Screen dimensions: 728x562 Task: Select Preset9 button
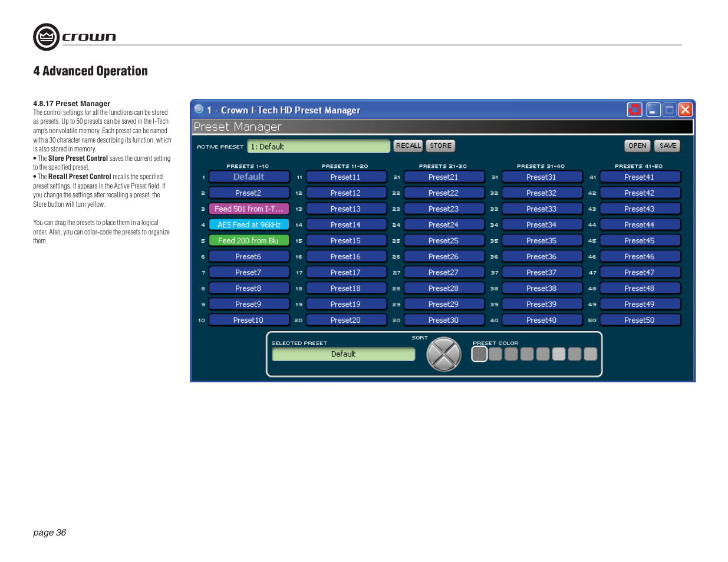249,304
